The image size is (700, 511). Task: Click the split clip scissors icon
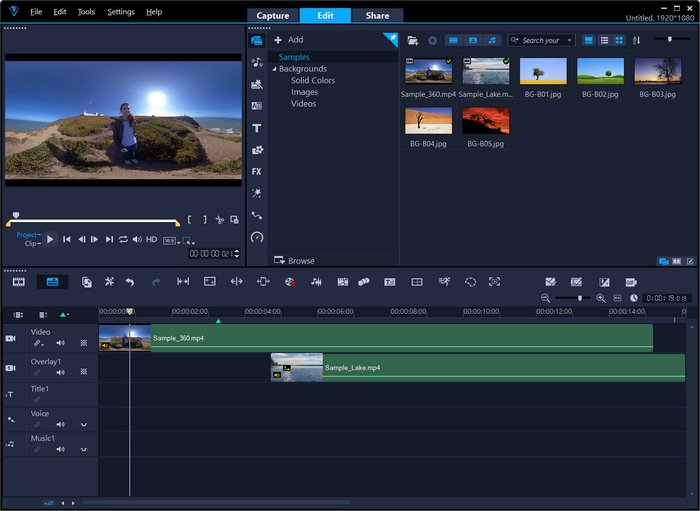pyautogui.click(x=219, y=220)
